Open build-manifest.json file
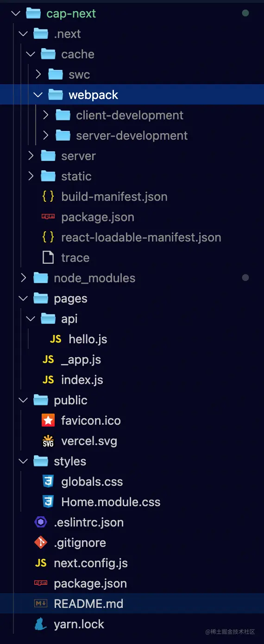 (114, 197)
